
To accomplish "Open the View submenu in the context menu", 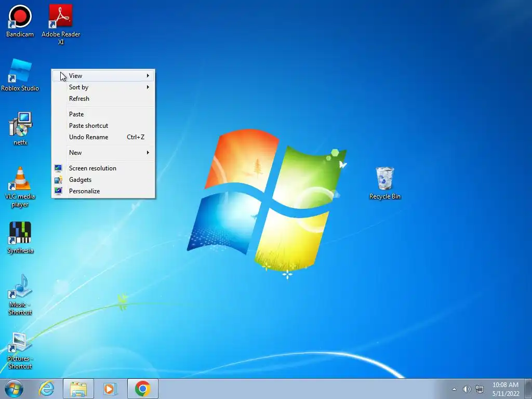I will pos(103,76).
